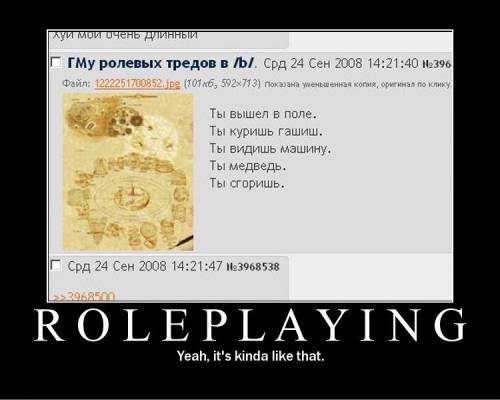
Task: Click the Файл: label
Action: coord(77,83)
